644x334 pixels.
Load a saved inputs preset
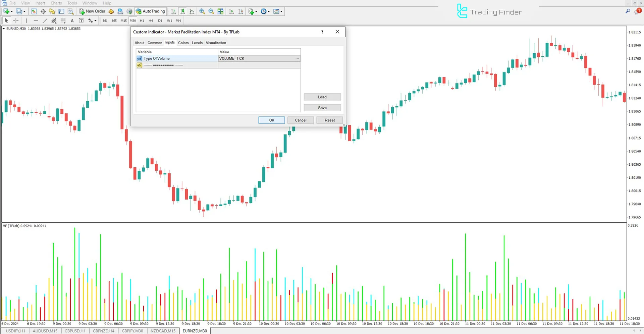pos(322,97)
